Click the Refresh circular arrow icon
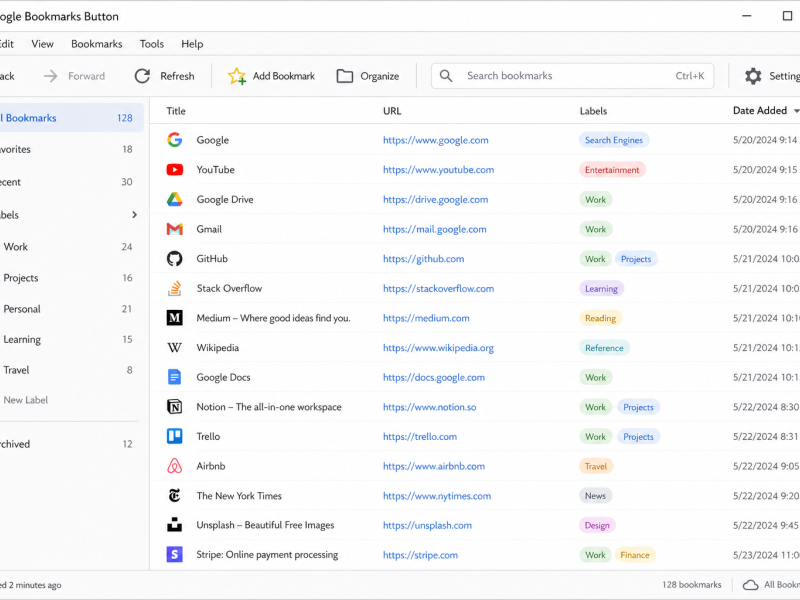 [x=142, y=76]
